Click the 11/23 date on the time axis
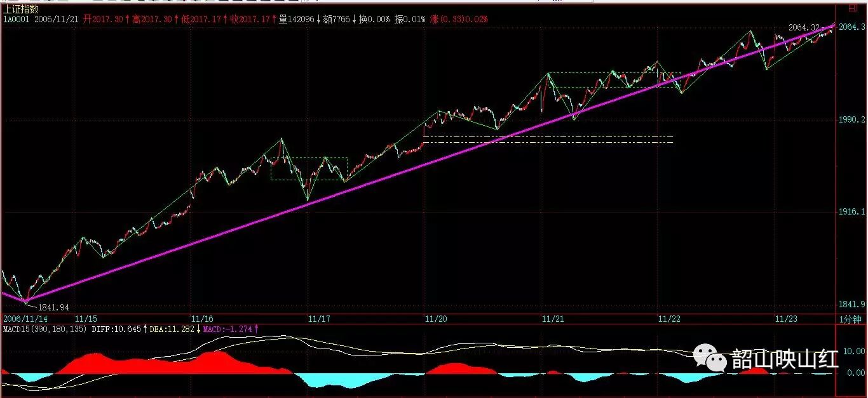Image resolution: width=868 pixels, height=398 pixels. point(786,319)
